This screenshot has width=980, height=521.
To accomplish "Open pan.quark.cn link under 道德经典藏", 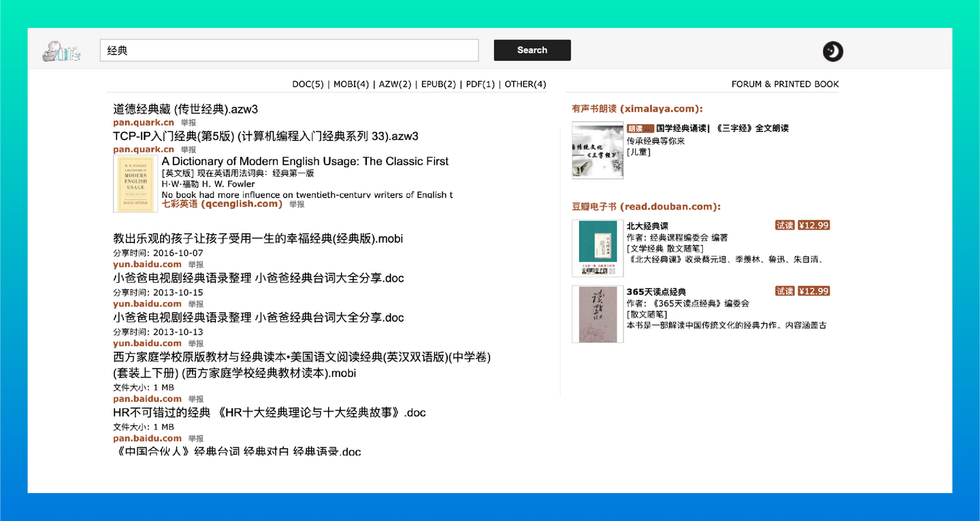I will pos(143,122).
